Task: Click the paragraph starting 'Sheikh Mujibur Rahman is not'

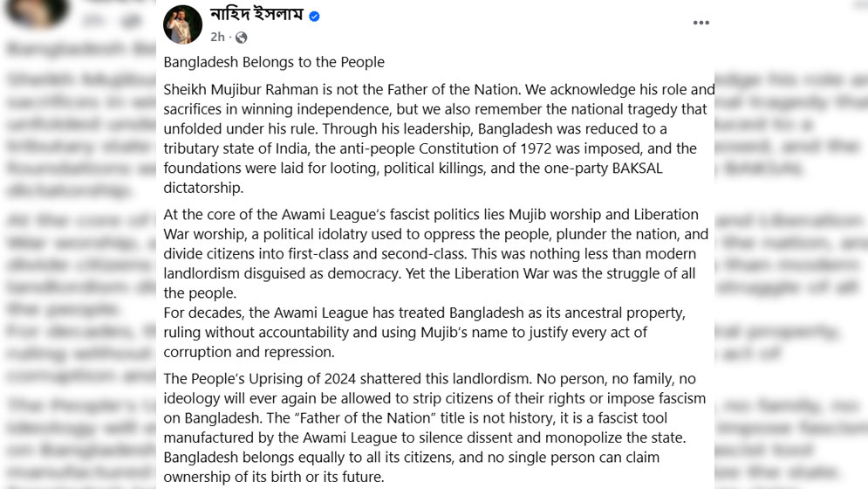Action: tap(439, 139)
